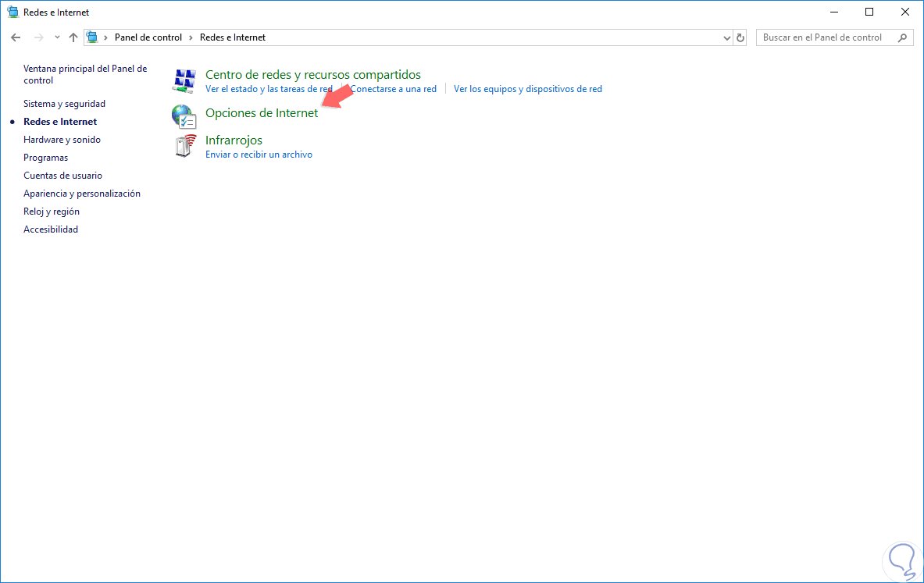Open Ver los equipos y dispositivos de red
Viewport: 924px width, 583px height.
point(527,89)
